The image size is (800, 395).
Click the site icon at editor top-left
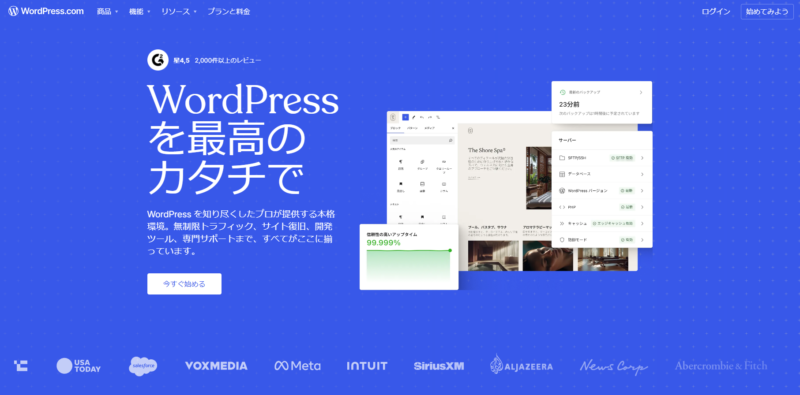[x=393, y=117]
